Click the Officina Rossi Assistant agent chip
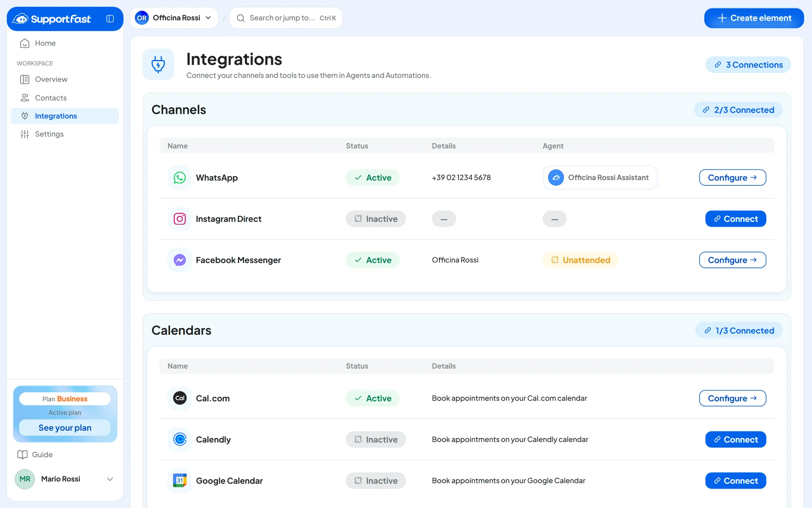The image size is (812, 508). tap(600, 178)
